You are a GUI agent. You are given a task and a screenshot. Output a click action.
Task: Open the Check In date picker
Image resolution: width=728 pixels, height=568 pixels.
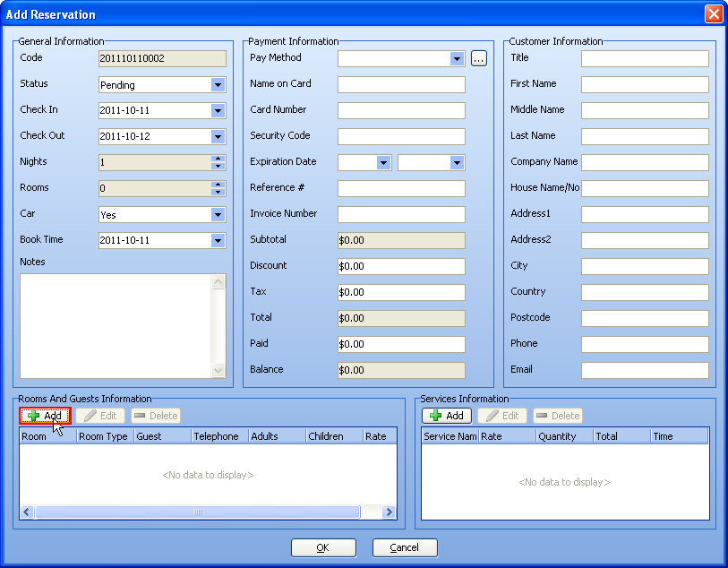point(218,111)
